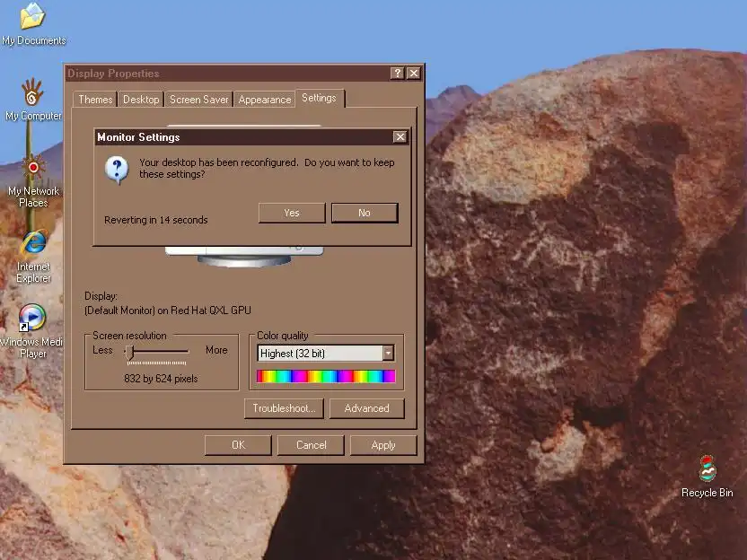Open the Appearance tab

point(264,100)
